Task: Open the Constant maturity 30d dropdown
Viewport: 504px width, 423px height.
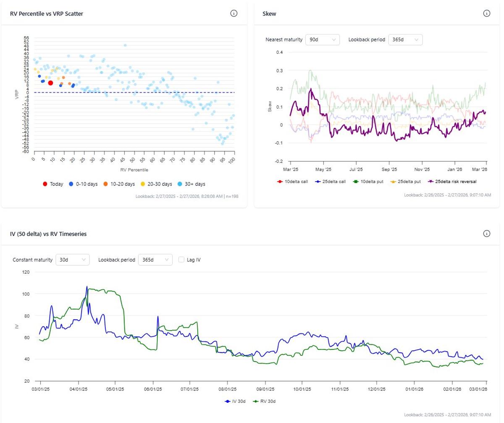Action: click(x=73, y=259)
